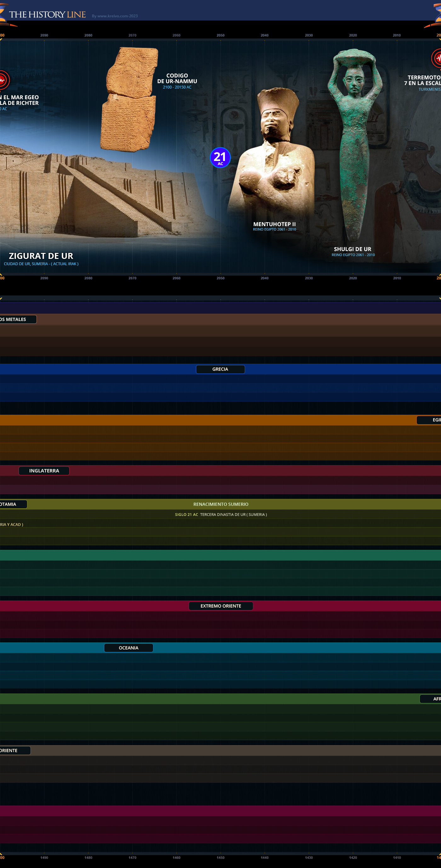
Task: Click the ZIGURAT DE UR heading
Action: point(41,256)
